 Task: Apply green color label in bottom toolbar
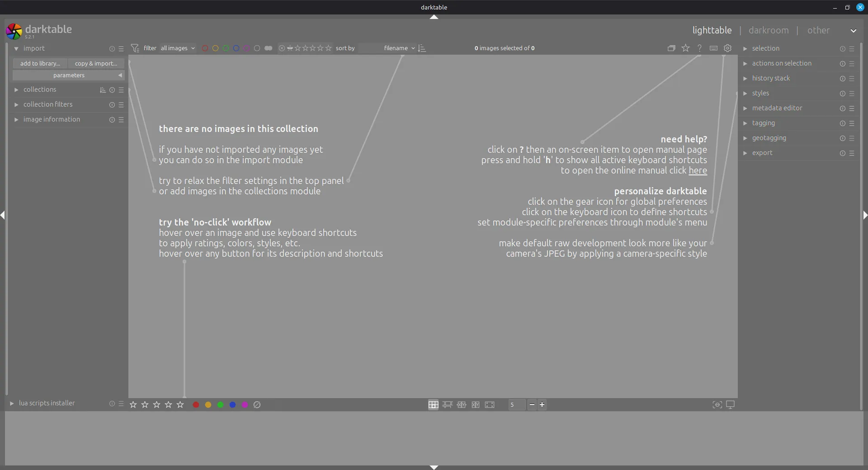(x=220, y=404)
